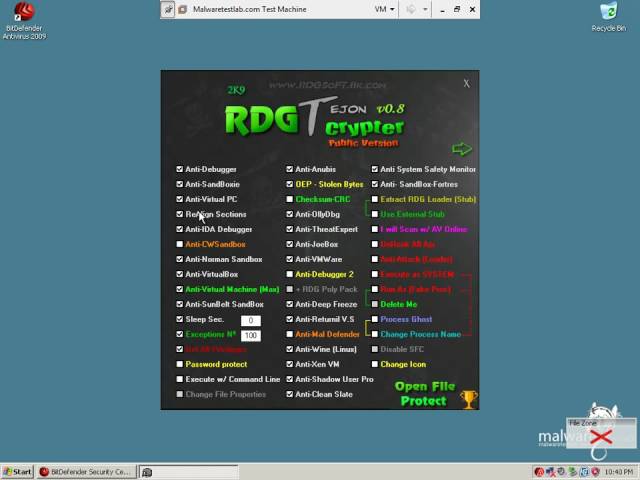Toggle the Anti-Anubis checkbox
Image resolution: width=640 pixels, height=480 pixels.
coord(289,169)
